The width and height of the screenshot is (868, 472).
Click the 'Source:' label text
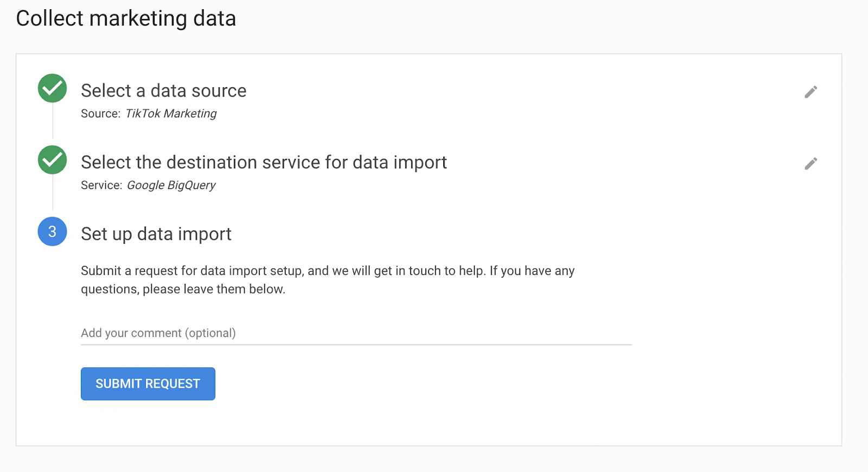coord(100,113)
